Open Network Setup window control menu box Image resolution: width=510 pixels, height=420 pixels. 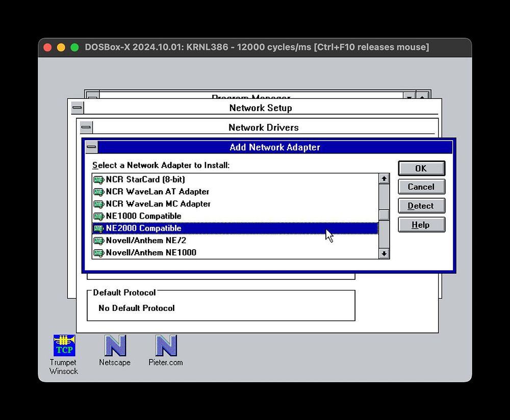[x=77, y=108]
